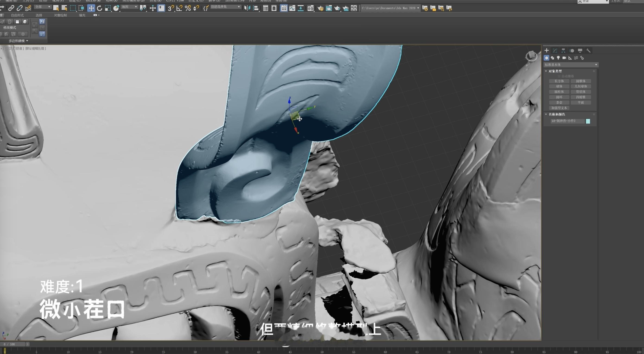Open the Hierarchy panel tab
The height and width of the screenshot is (354, 644).
point(563,51)
